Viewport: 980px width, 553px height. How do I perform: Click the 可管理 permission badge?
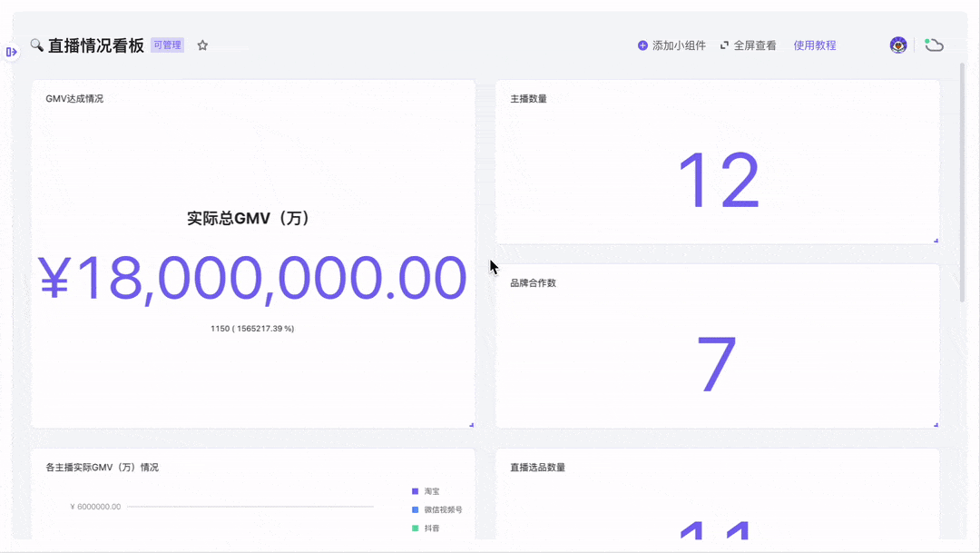pos(167,45)
